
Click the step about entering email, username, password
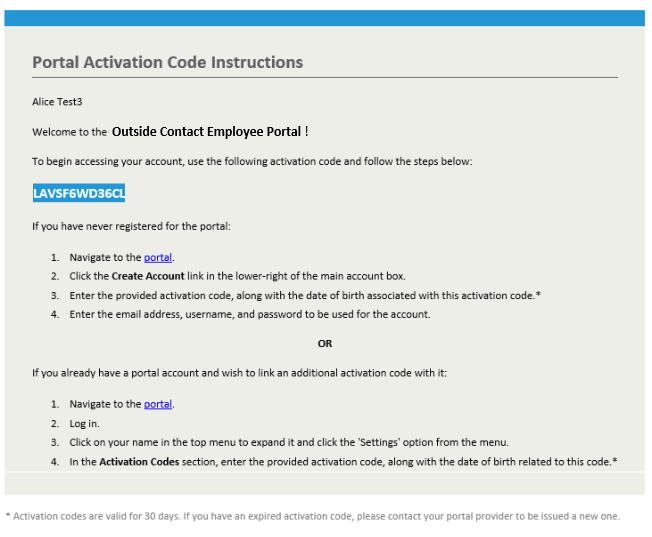250,314
